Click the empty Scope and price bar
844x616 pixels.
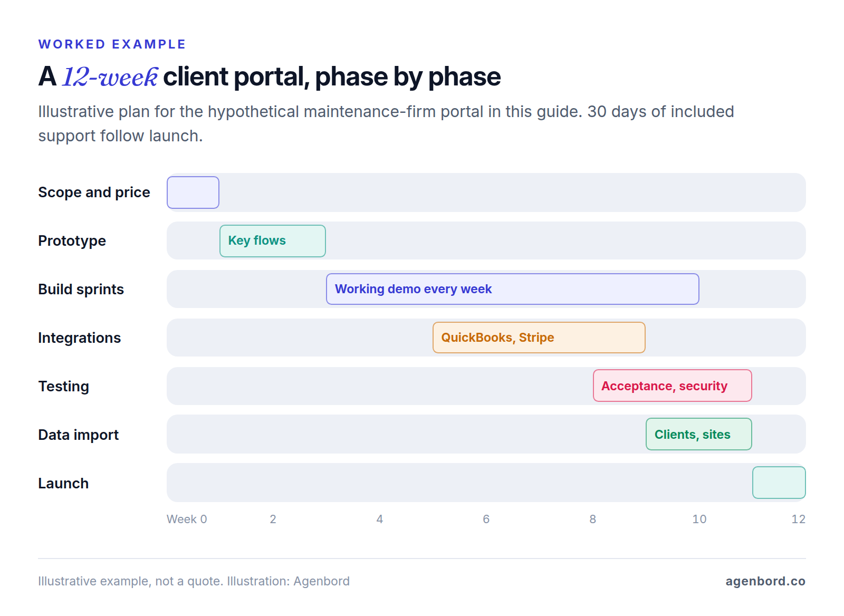point(193,192)
